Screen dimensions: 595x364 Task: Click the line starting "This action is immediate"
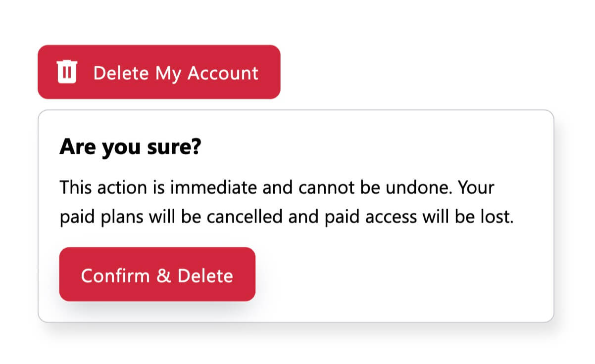tap(277, 188)
